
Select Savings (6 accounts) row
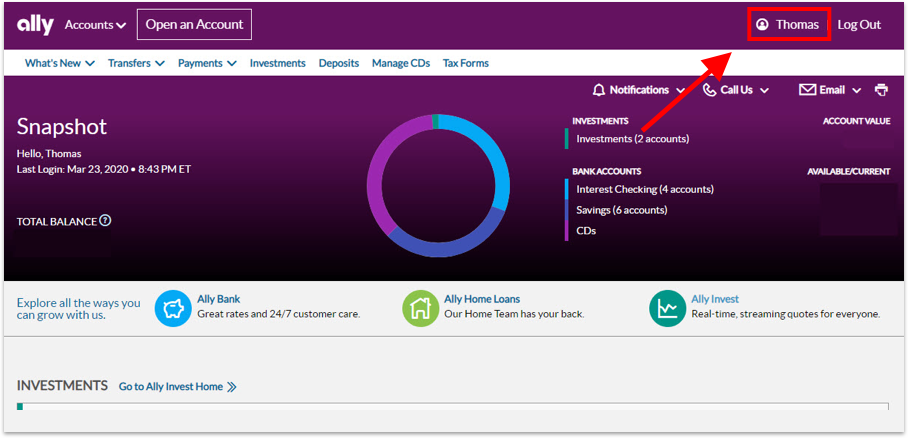point(621,210)
